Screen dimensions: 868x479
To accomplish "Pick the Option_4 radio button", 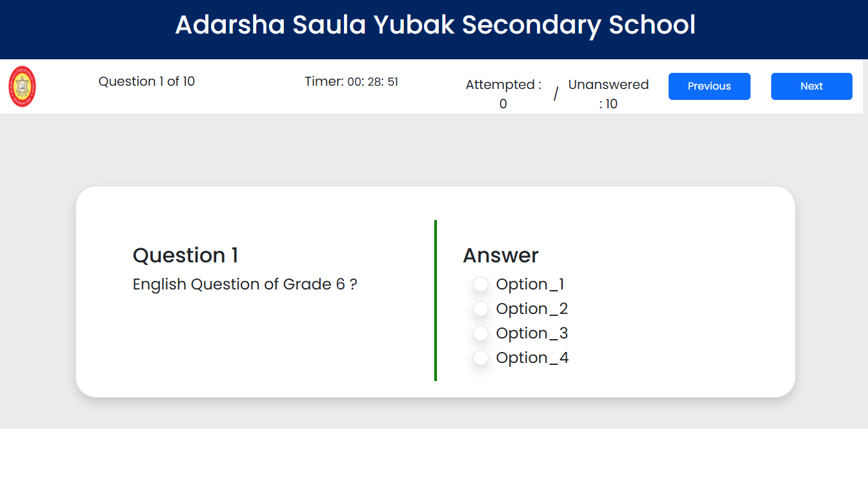I will point(481,358).
